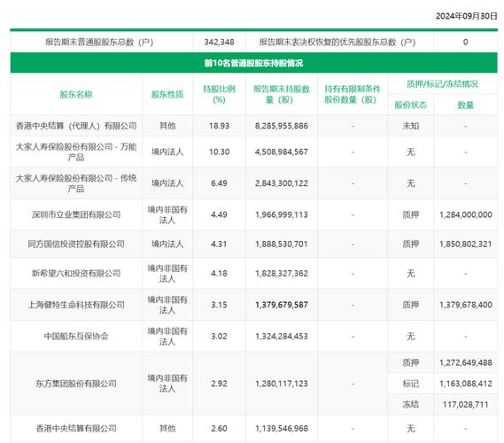Click percentage 2.60
The height and width of the screenshot is (443, 504).
click(x=219, y=428)
